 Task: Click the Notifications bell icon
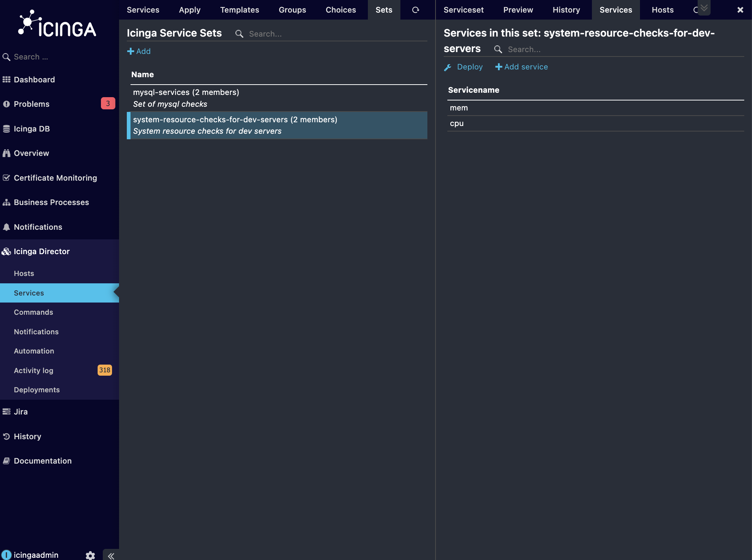6,227
